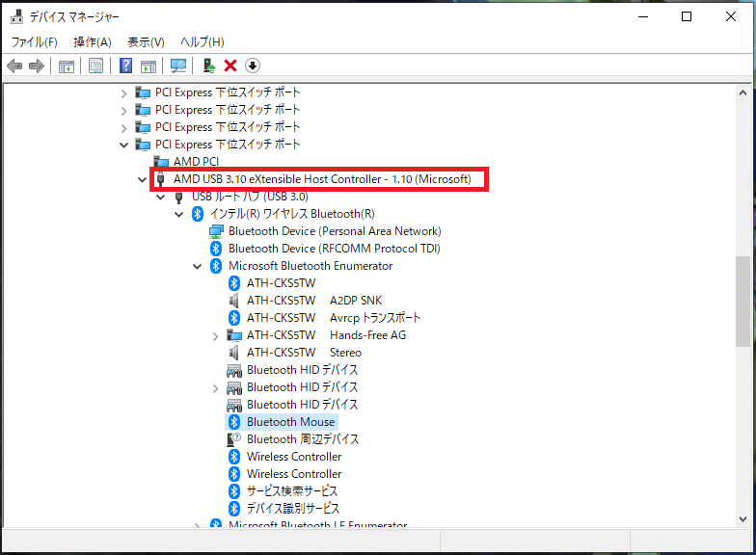Viewport: 756px width, 555px height.
Task: Click the Forward arrow toolbar icon
Action: (x=37, y=66)
